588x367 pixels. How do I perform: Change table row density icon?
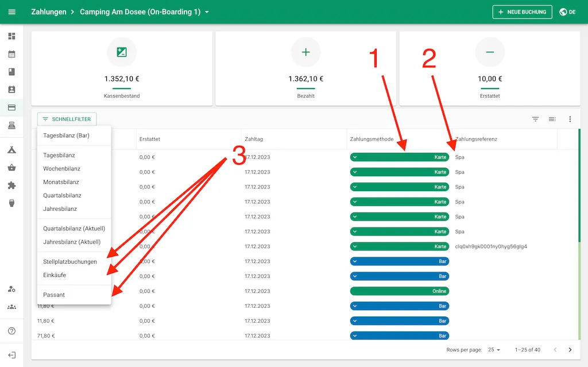(552, 119)
